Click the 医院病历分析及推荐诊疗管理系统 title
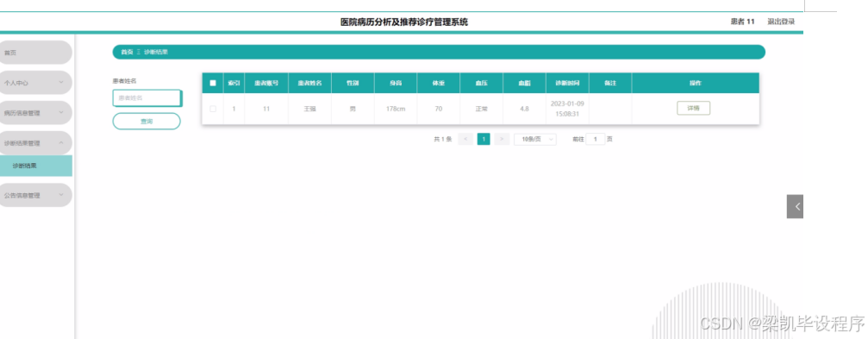The image size is (868, 339). point(404,22)
